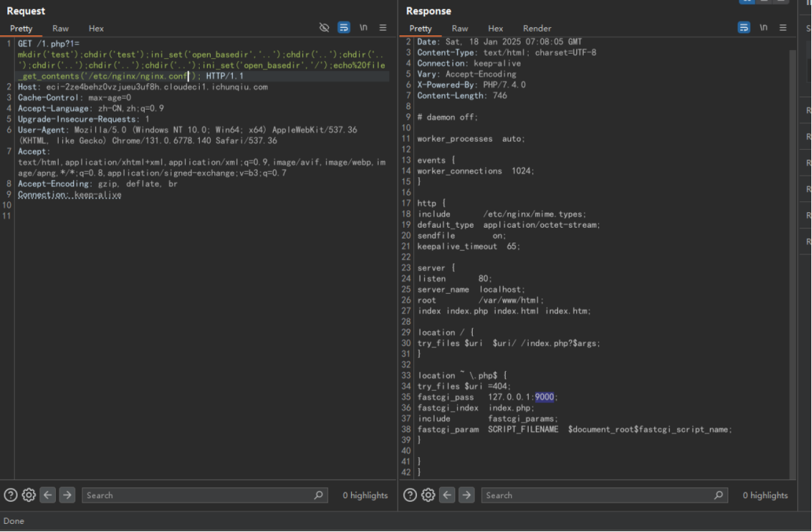Click 'Upgrade-Insecure-Requests: 1' header

point(84,119)
